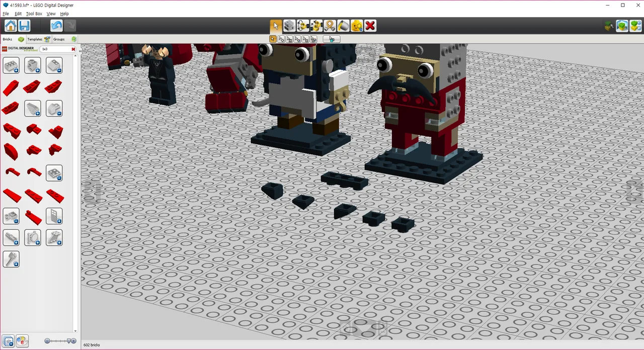
Task: Click the Home button in toolbar
Action: (x=11, y=26)
